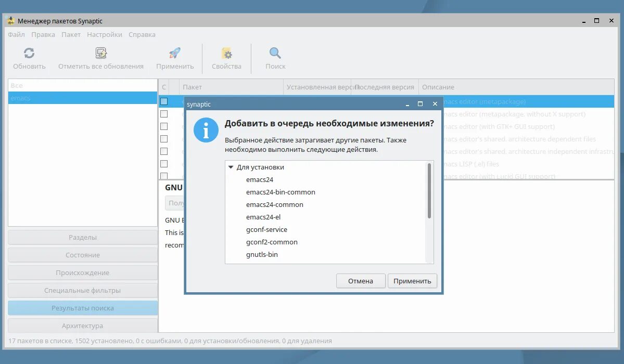Sort by Установленная версия column header
Screen dimensions: 624x364
[317, 87]
